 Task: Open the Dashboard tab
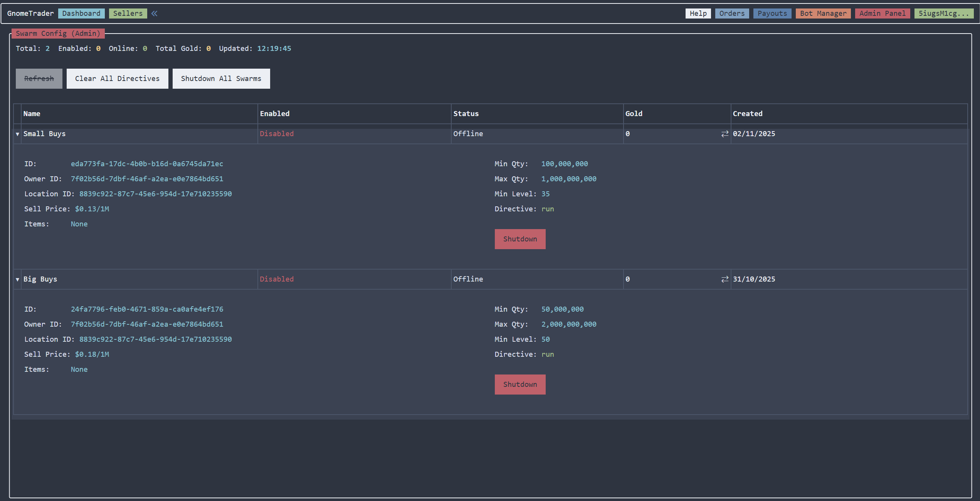(81, 13)
